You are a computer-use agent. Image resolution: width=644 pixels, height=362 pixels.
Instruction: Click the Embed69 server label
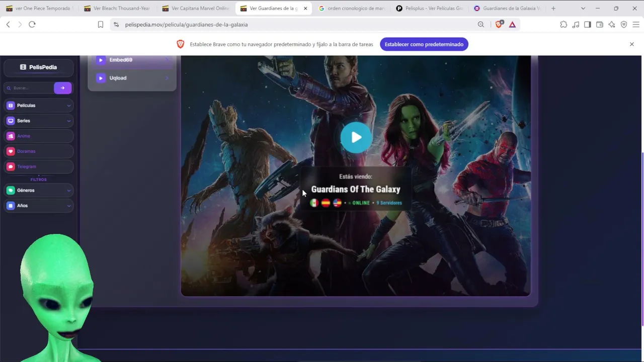click(x=121, y=60)
